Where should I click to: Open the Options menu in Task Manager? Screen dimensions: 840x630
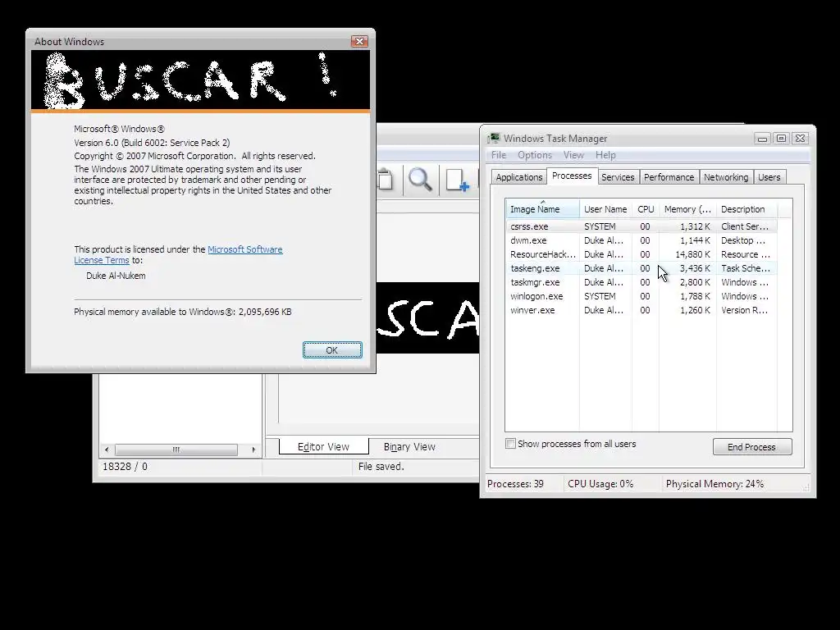click(534, 155)
